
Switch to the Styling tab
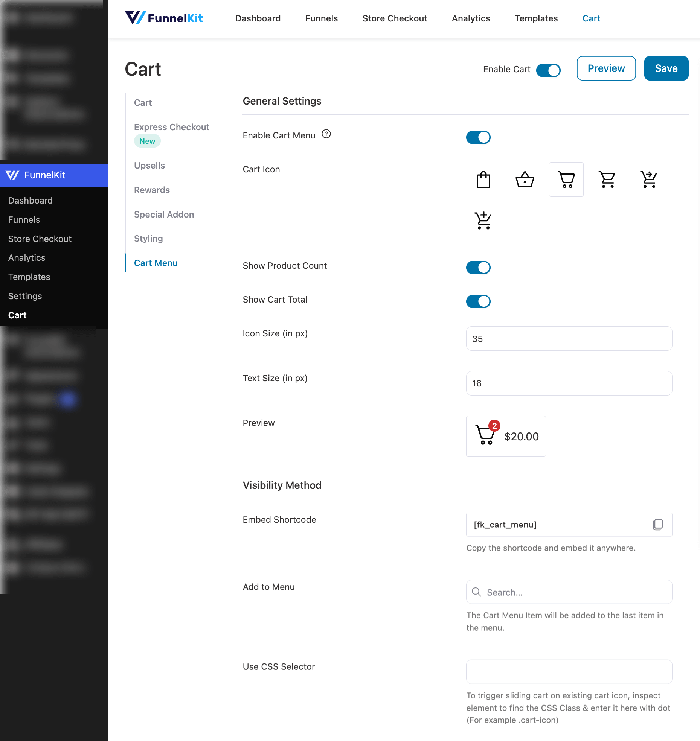(x=148, y=238)
